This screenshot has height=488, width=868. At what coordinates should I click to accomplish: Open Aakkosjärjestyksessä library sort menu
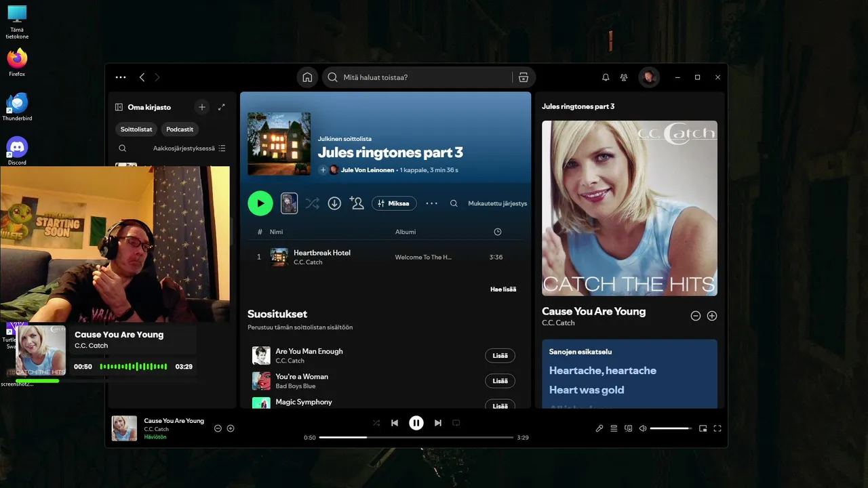tap(189, 148)
